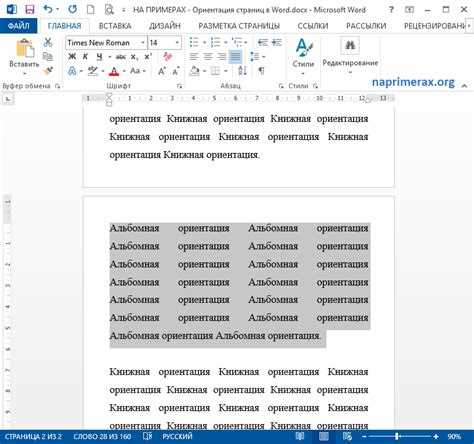This screenshot has width=474, height=444.
Task: Open Styles gallery with large A icon
Action: 303,48
